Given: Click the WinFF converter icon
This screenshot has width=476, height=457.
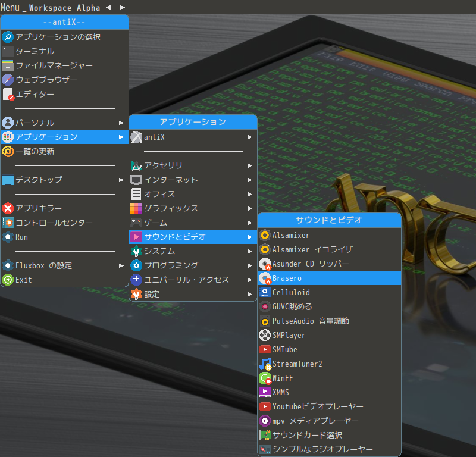Looking at the screenshot, I should [265, 378].
